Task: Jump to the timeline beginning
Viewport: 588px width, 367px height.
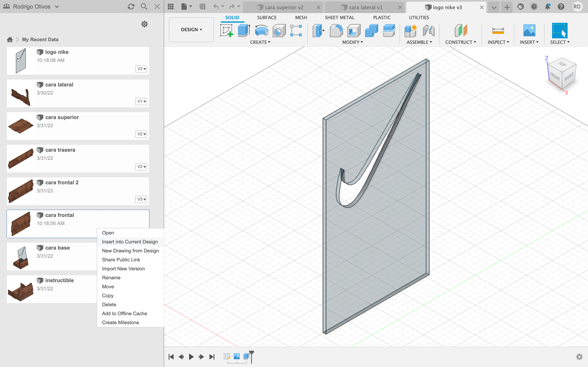Action: tap(171, 357)
